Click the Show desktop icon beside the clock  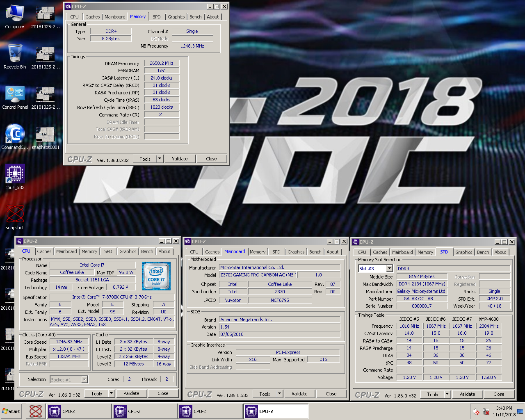click(x=520, y=411)
